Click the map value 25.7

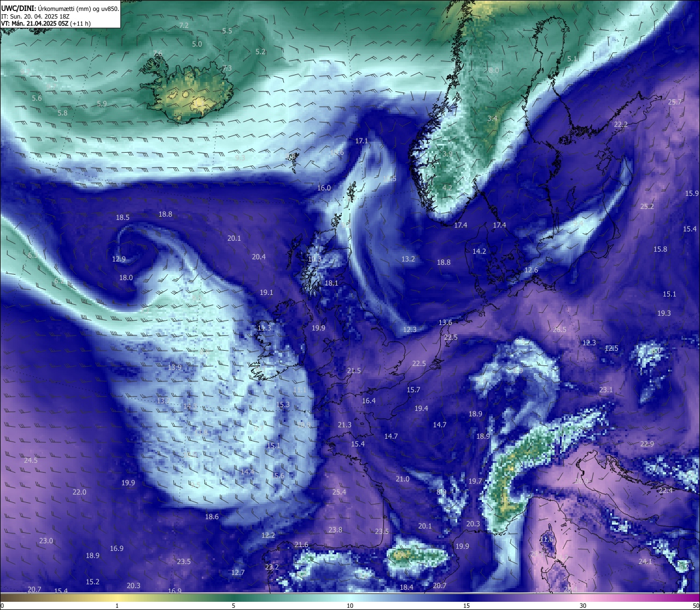[675, 102]
